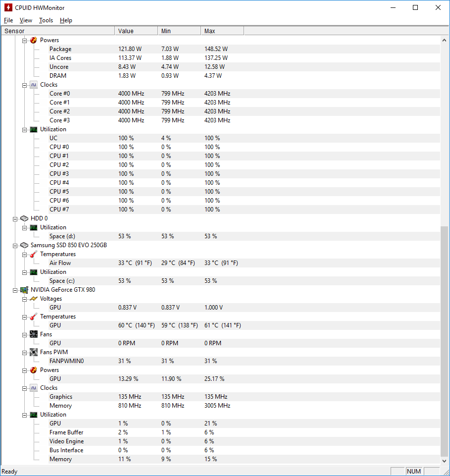Select the Memory clock row showing 810 MHz
450x476 pixels.
(244, 406)
